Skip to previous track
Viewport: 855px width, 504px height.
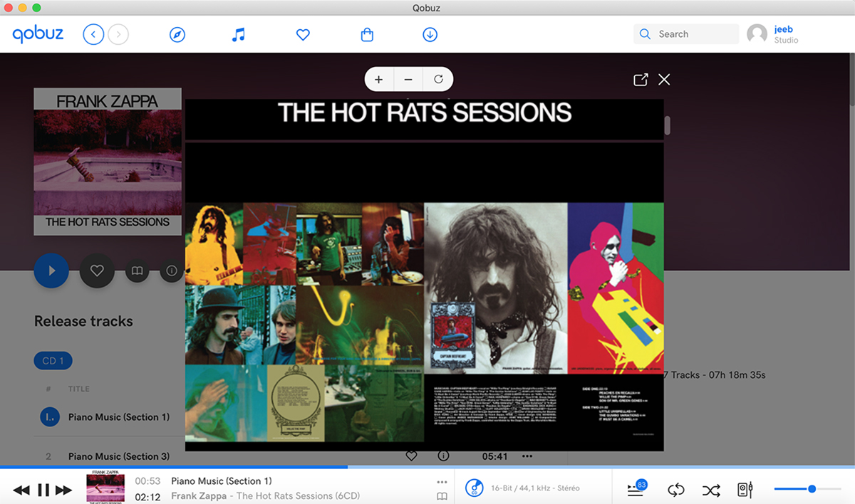tap(21, 490)
